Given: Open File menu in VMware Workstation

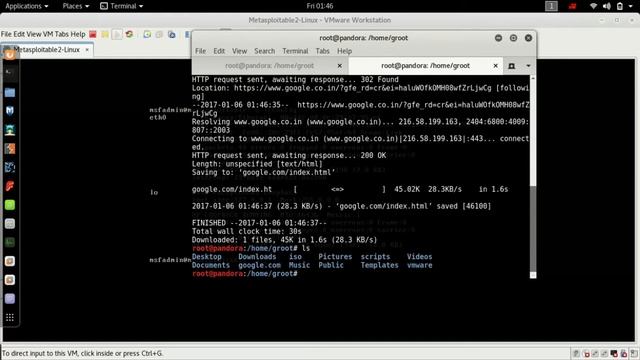Looking at the screenshot, I should tap(6, 34).
